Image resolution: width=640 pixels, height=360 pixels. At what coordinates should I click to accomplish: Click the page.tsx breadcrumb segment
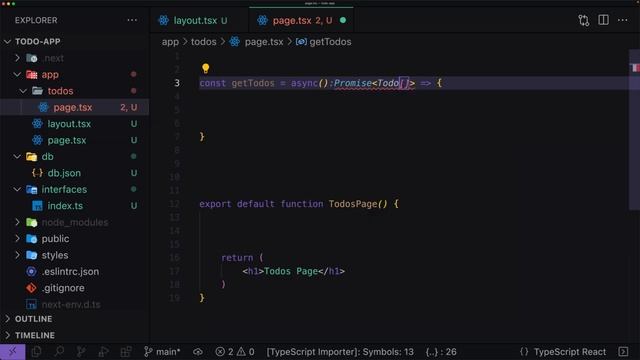point(264,42)
